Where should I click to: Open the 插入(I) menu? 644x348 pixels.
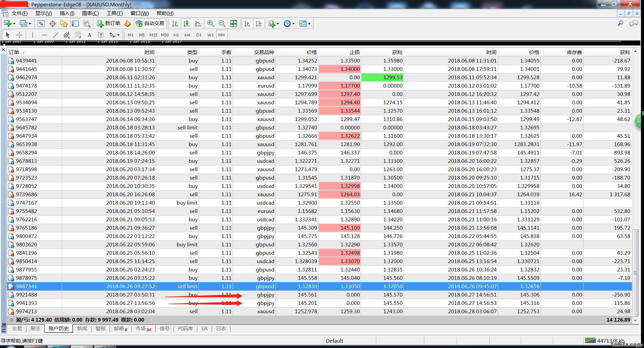click(x=67, y=13)
